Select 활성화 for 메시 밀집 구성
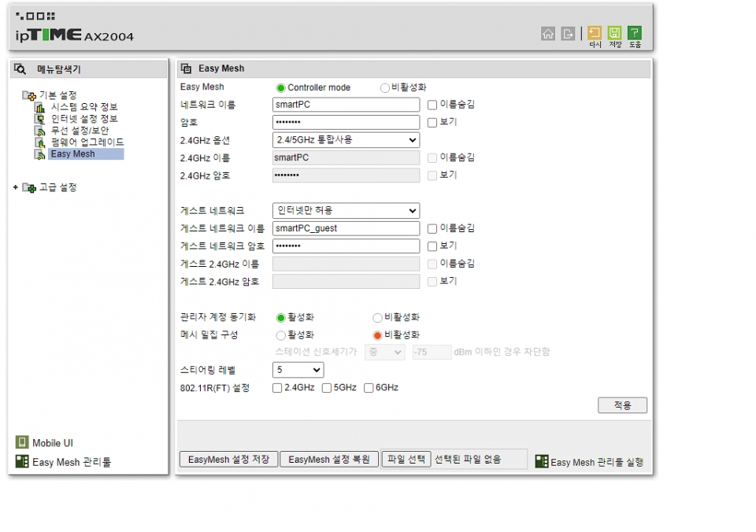Image resolution: width=756 pixels, height=532 pixels. 280,335
